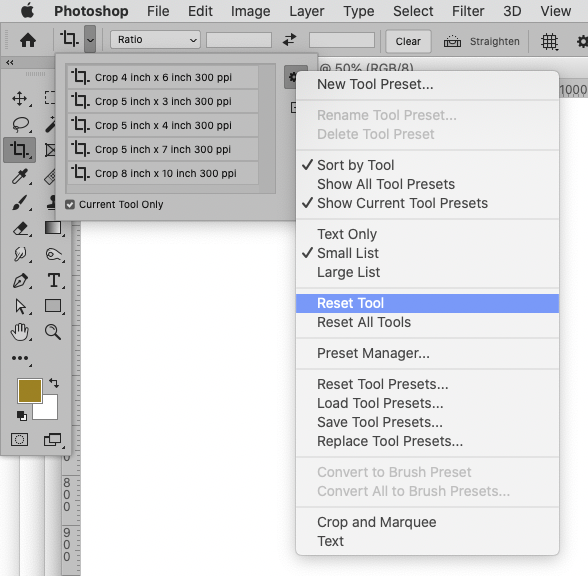Collapse toolbar with double-arrow icon
This screenshot has height=576, width=588.
[x=10, y=63]
